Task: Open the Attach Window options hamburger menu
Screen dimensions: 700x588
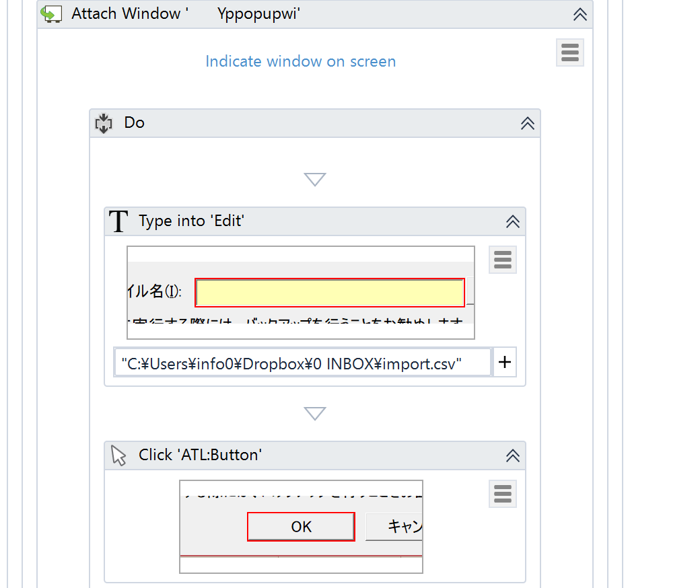Action: click(569, 52)
